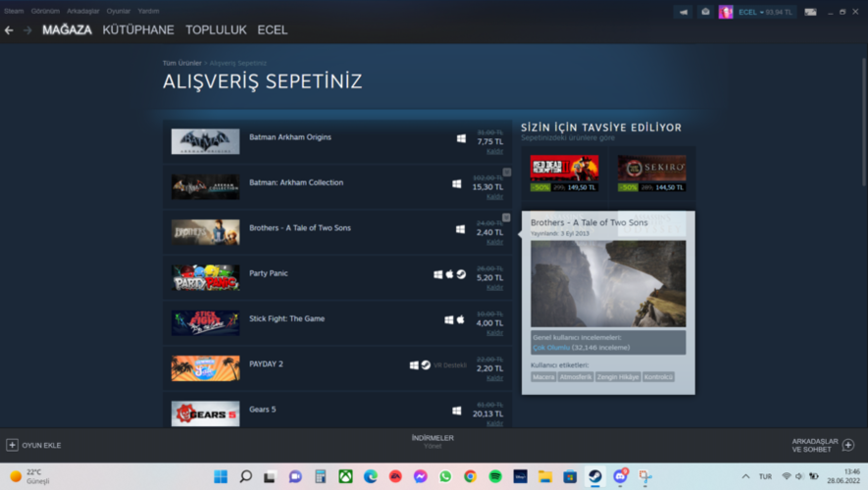This screenshot has width=868, height=490.
Task: Click Windows icon on Gears 5 row
Action: [457, 411]
